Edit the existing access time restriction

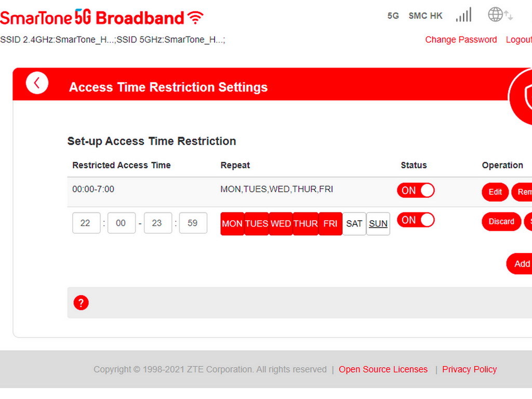495,192
